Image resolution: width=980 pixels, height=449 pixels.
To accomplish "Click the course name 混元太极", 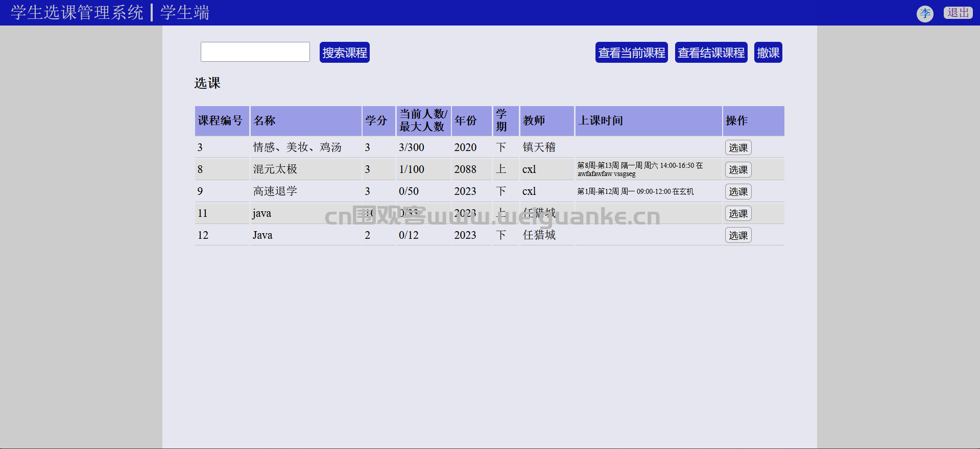I will click(x=275, y=169).
